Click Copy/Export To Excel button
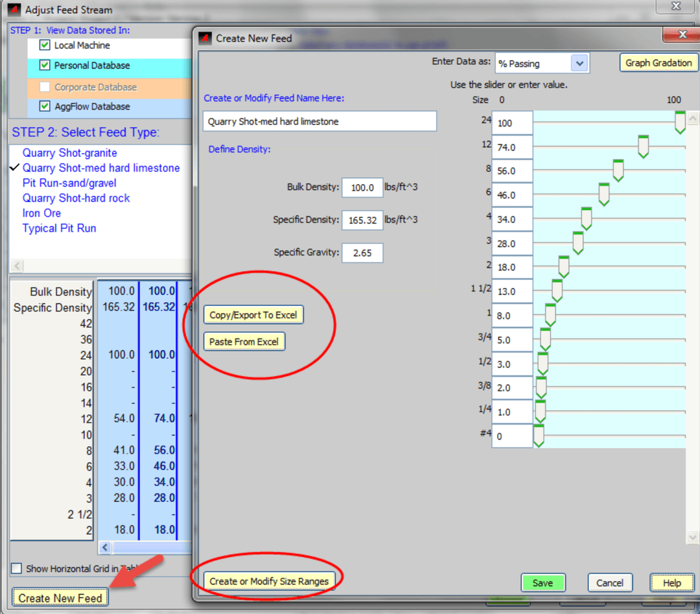The width and height of the screenshot is (700, 614). (253, 315)
